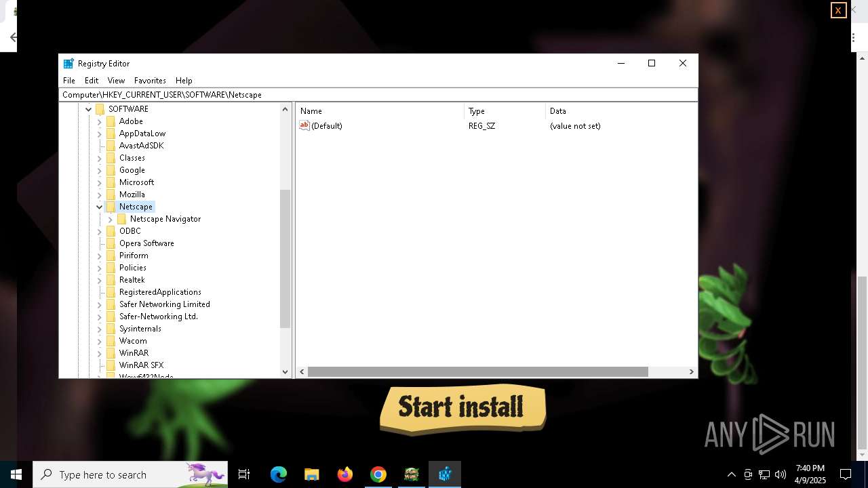
Task: Select the Google tree key
Action: click(x=132, y=170)
